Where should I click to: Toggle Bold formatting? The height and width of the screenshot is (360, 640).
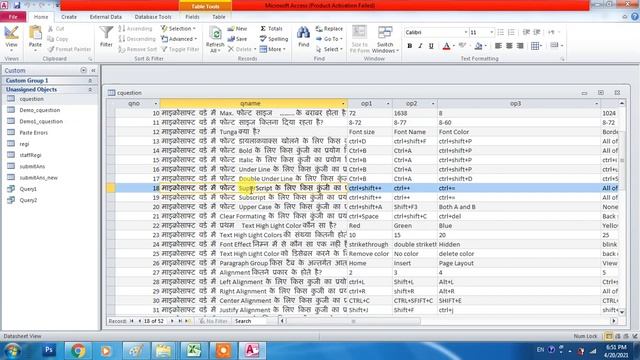click(409, 46)
